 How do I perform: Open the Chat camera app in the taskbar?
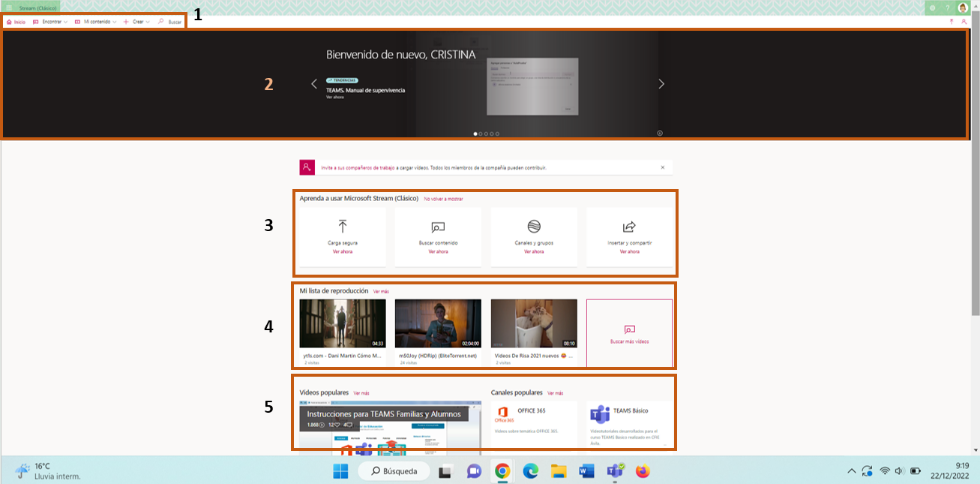[x=474, y=471]
